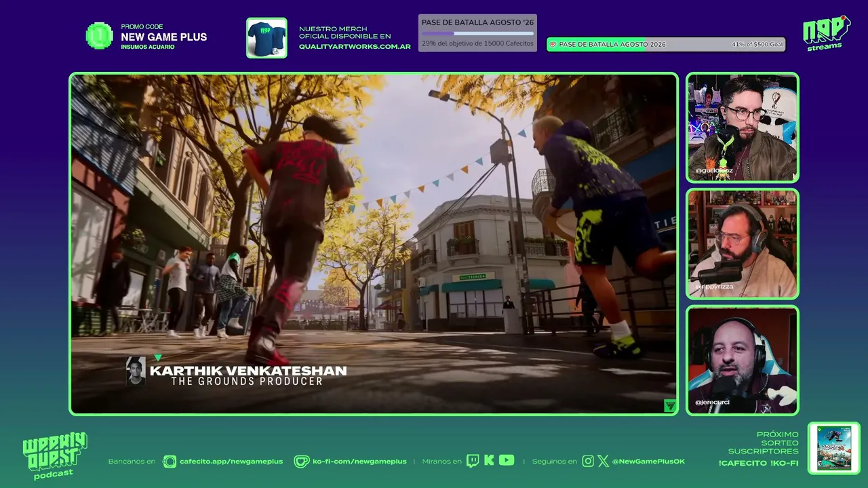
Task: Click the PASE DE BATALLA AGOSTO '26 title
Action: (x=477, y=22)
